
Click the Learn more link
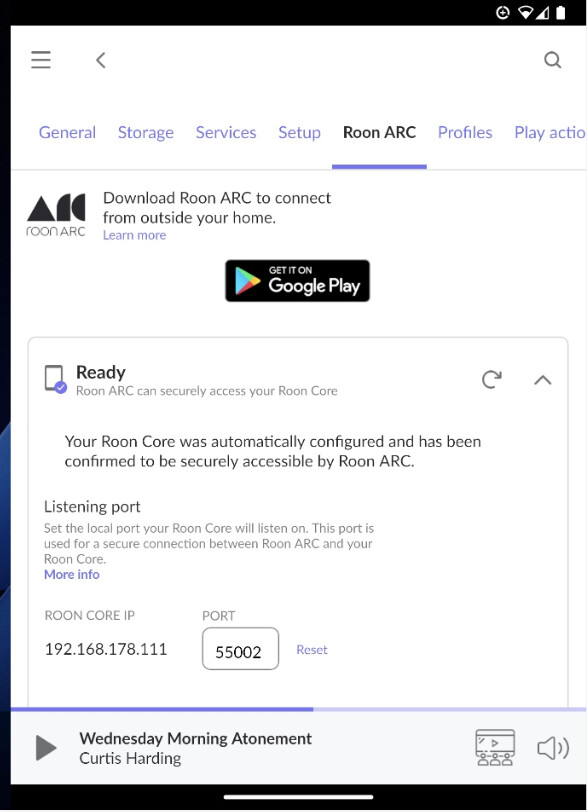(x=134, y=235)
